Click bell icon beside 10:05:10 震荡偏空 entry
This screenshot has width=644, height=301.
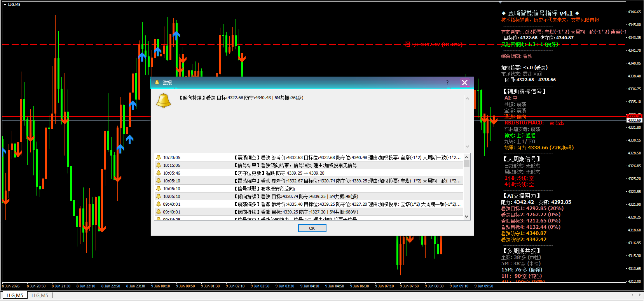[x=159, y=181]
